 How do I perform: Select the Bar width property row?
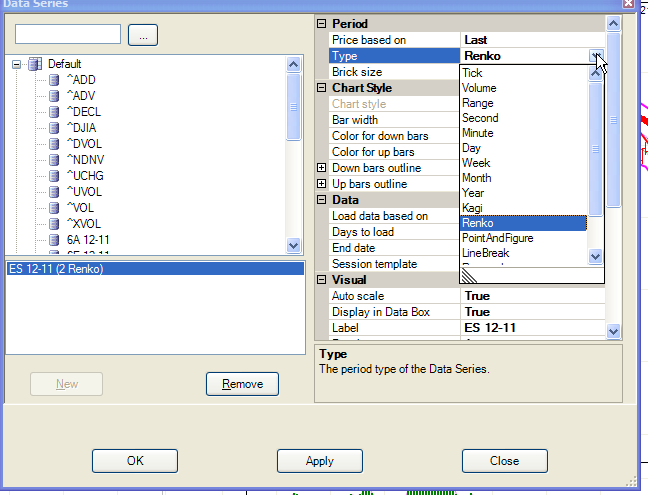pyautogui.click(x=394, y=120)
